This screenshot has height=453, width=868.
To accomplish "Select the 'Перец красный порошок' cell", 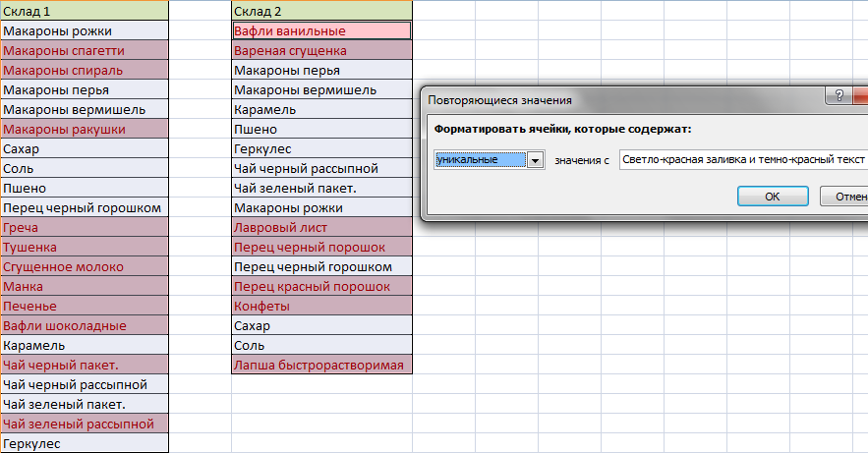I will coord(321,286).
